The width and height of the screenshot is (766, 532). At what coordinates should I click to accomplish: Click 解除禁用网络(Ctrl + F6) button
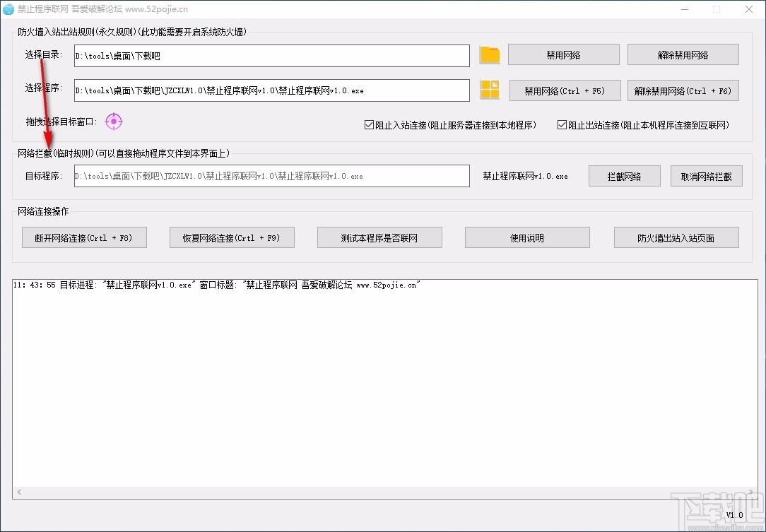(x=683, y=90)
